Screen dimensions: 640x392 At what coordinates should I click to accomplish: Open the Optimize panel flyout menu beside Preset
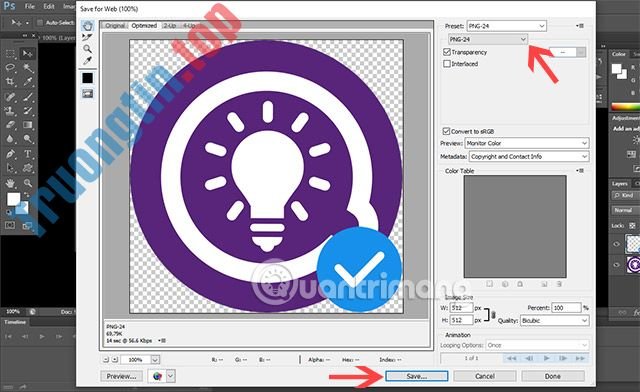[580, 26]
